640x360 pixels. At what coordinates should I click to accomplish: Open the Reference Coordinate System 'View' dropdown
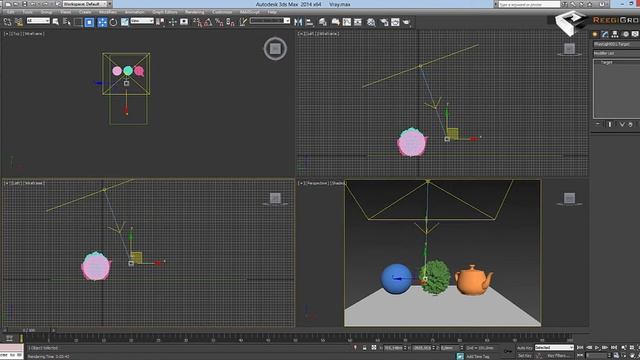[142, 20]
